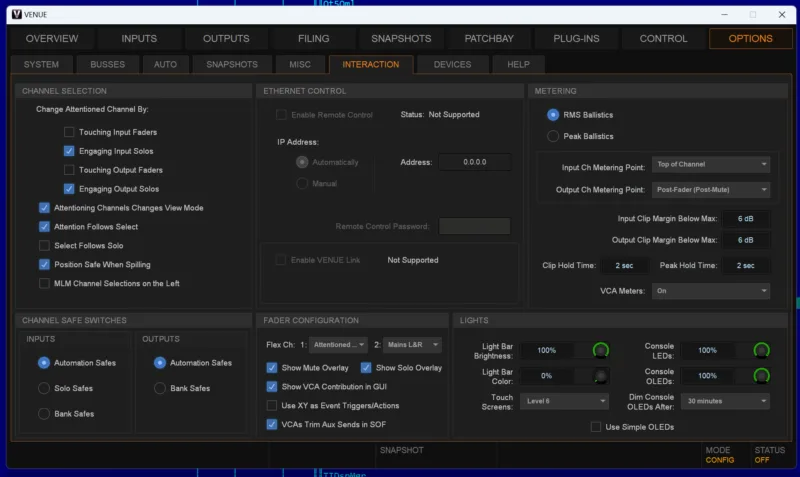Click the Peak Hold Time 2 sec field
800x477 pixels.
coord(745,266)
